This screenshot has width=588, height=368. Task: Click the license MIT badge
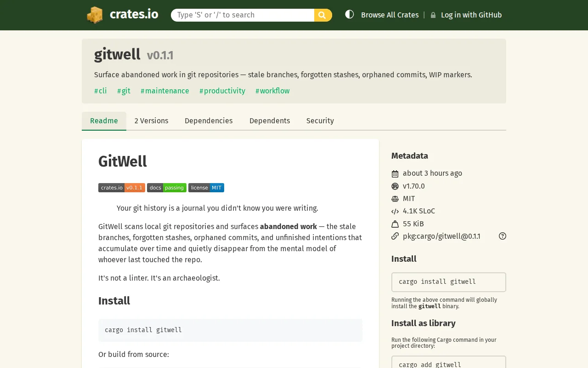tap(206, 188)
